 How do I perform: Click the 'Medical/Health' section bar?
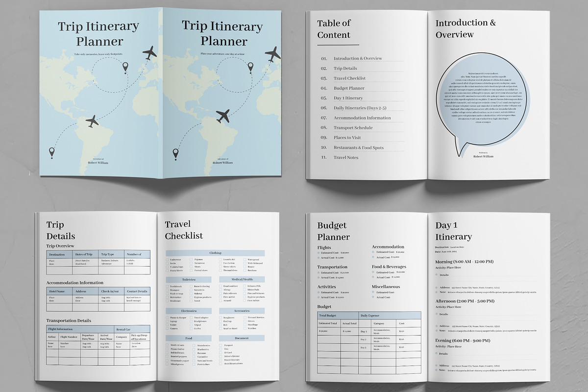(x=242, y=279)
